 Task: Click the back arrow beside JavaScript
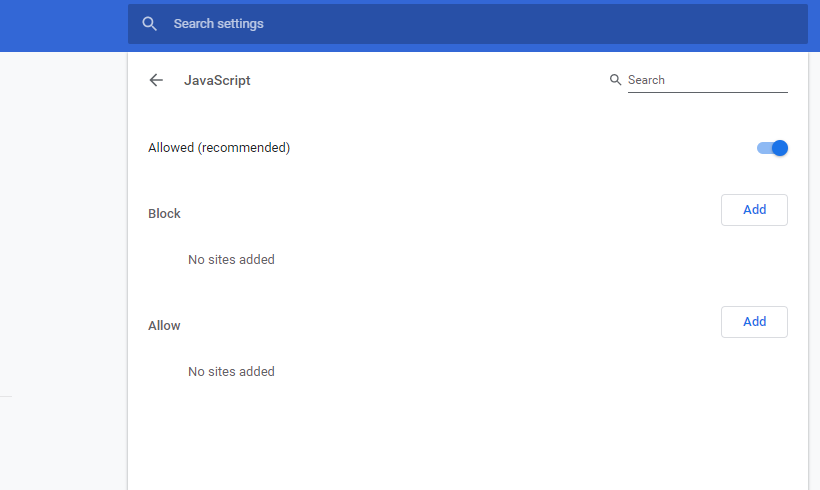(156, 80)
